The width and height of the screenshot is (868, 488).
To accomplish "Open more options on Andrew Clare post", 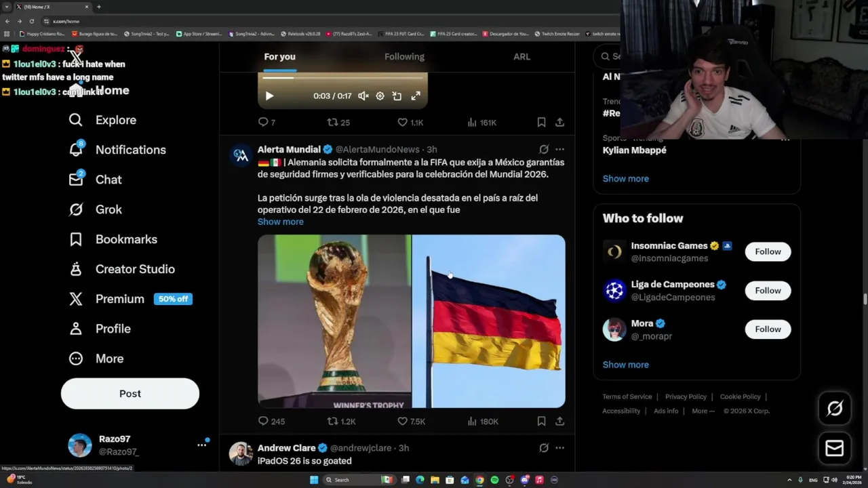I will click(559, 448).
